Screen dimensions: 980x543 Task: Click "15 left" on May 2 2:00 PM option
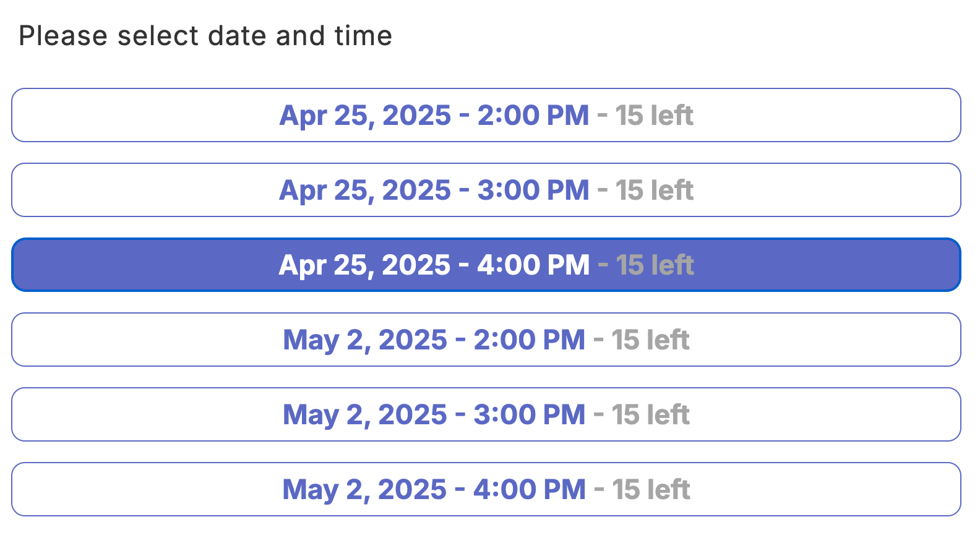(650, 340)
